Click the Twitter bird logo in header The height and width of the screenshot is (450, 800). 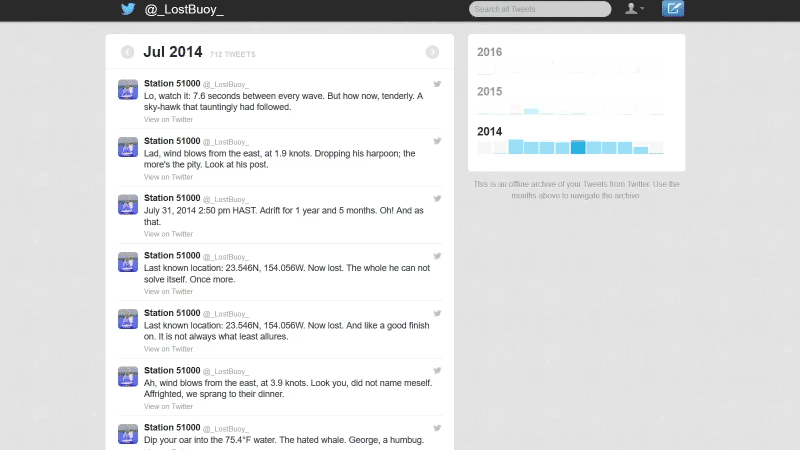128,9
